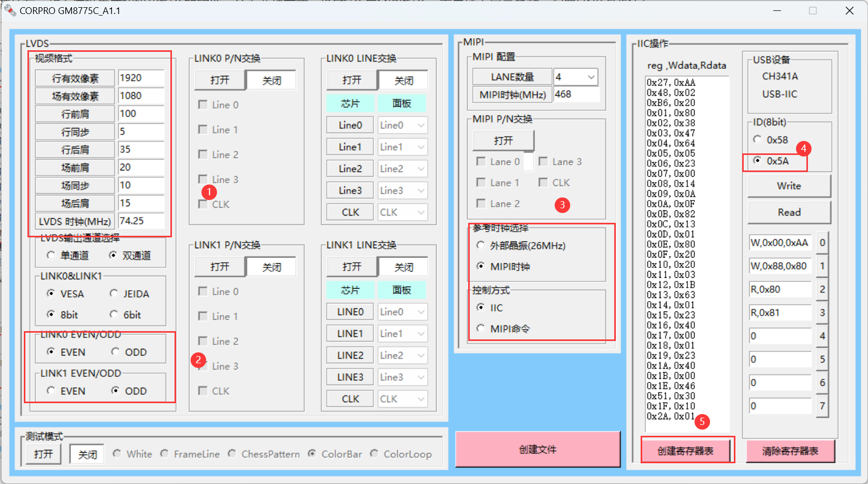Select device ID 0x58
The image size is (868, 484).
[757, 139]
